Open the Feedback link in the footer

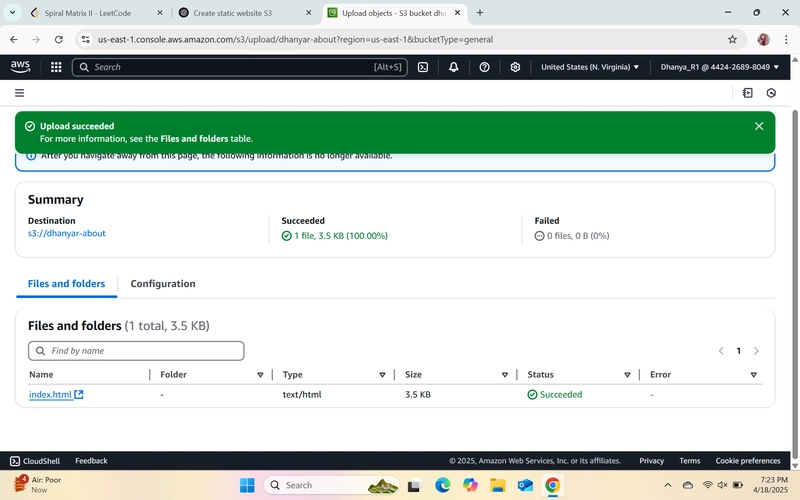pos(91,461)
